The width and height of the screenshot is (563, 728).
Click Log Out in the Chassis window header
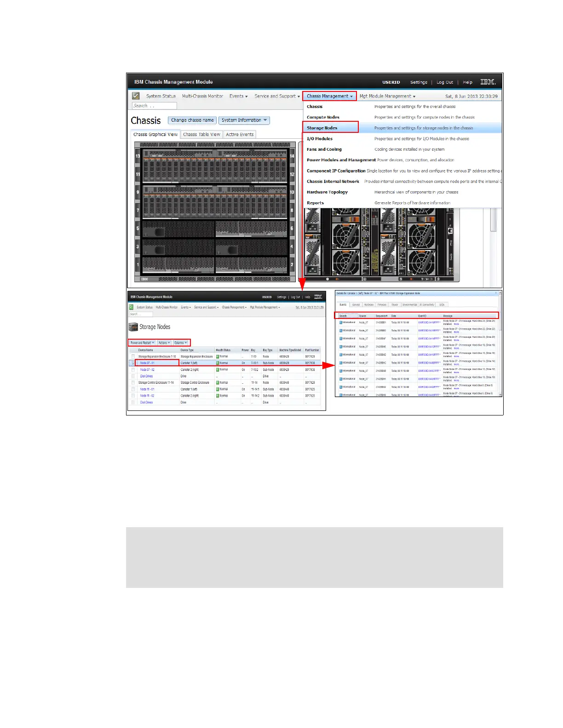(445, 82)
